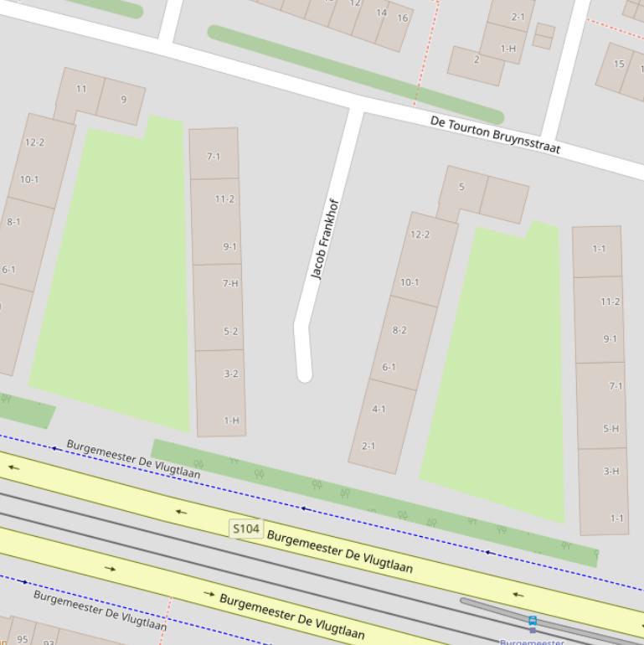
Task: Pick the building labeled 5
Action: pyautogui.click(x=461, y=188)
